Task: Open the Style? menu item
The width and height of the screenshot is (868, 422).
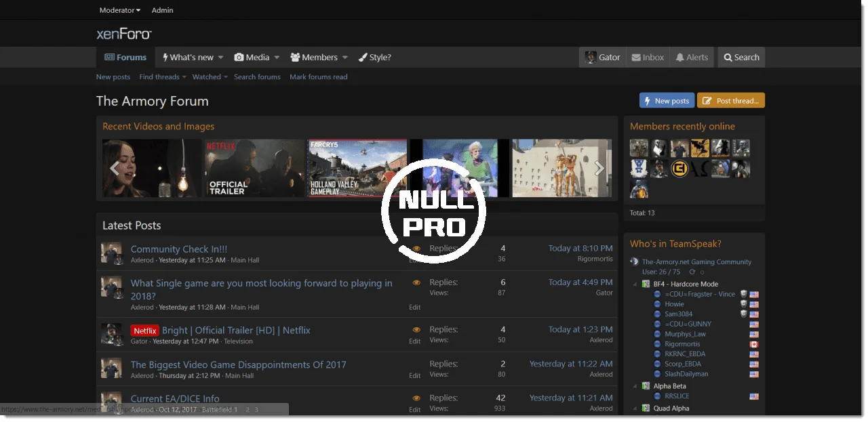Action: coord(374,58)
